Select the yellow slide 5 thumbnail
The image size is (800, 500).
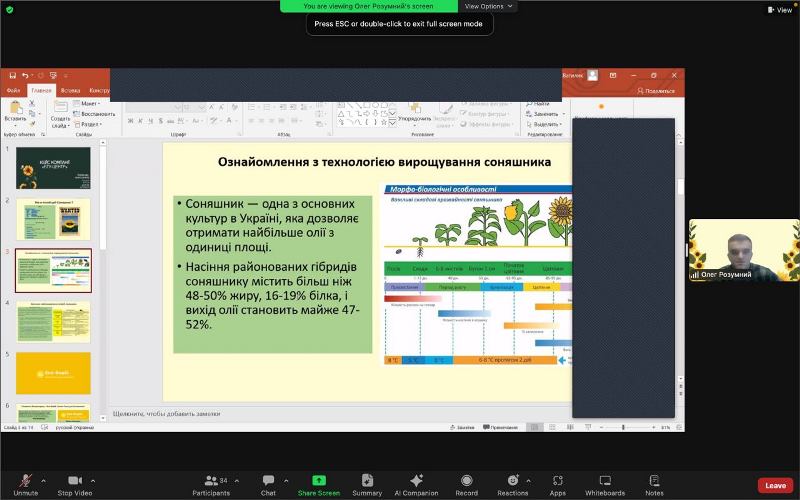point(53,373)
